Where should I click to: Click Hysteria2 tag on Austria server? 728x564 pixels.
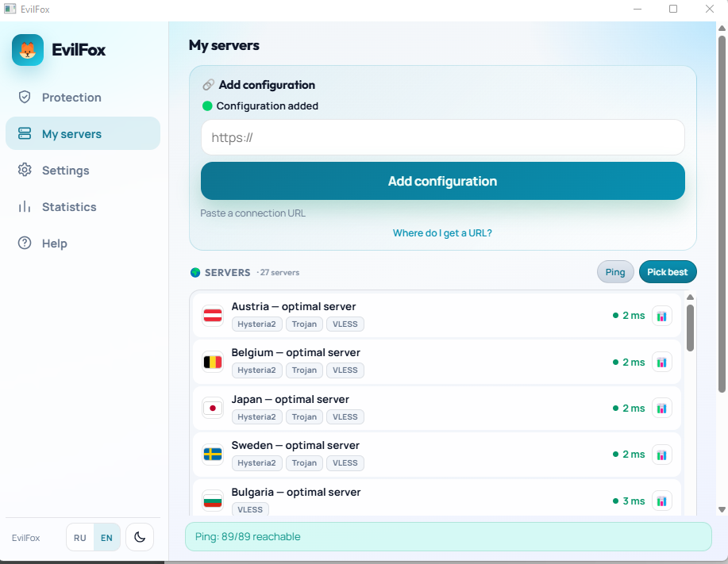pyautogui.click(x=256, y=324)
